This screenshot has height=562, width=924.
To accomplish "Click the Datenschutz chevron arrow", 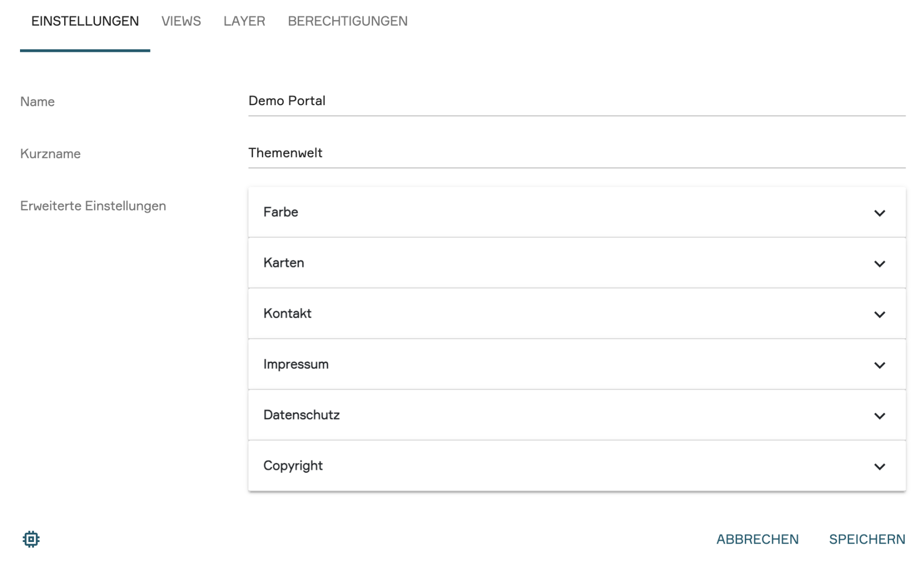I will point(879,416).
